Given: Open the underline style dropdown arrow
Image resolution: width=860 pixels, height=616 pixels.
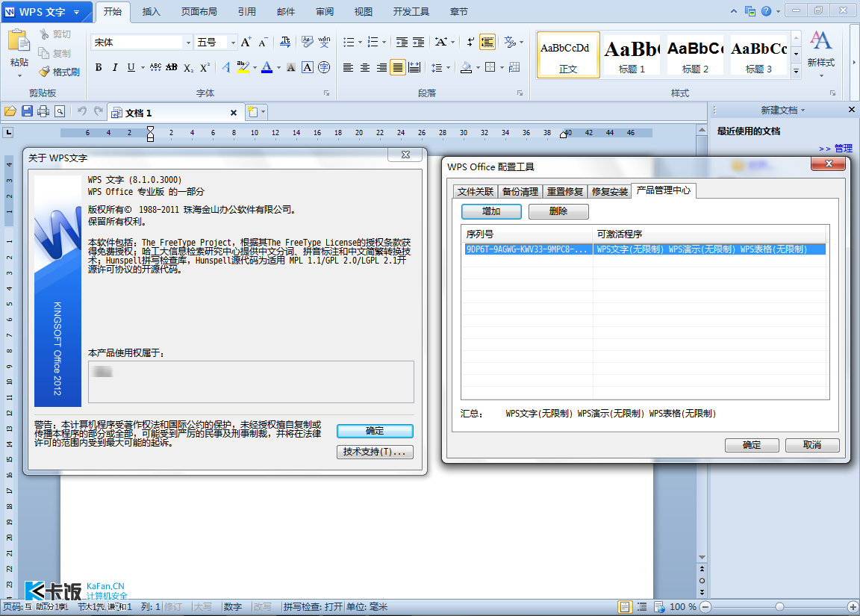Looking at the screenshot, I should click(143, 68).
